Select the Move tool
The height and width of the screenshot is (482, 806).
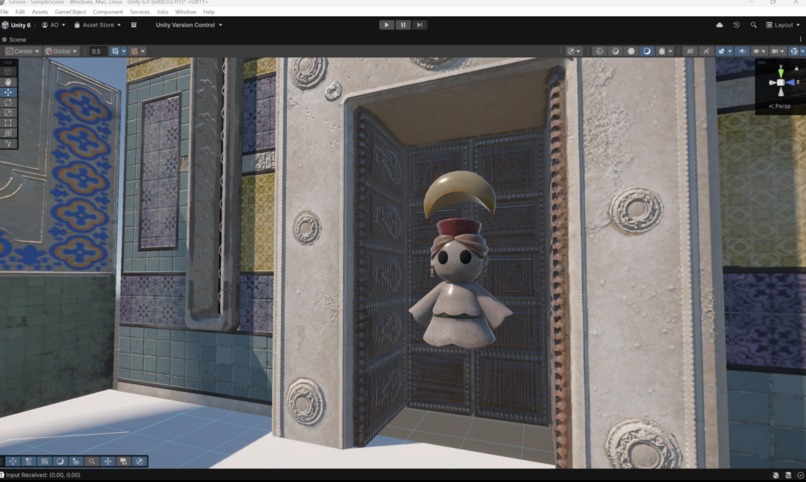click(x=8, y=92)
